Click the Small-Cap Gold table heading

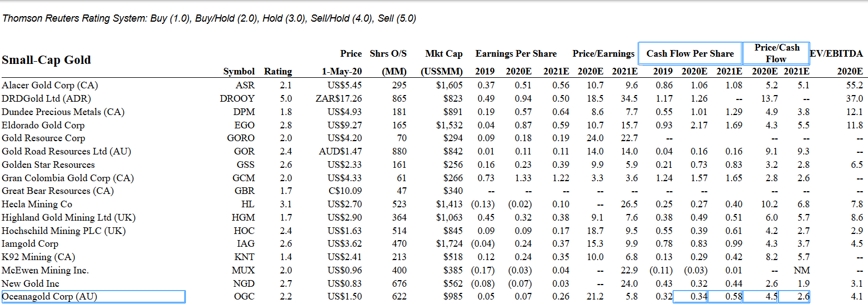coord(47,60)
